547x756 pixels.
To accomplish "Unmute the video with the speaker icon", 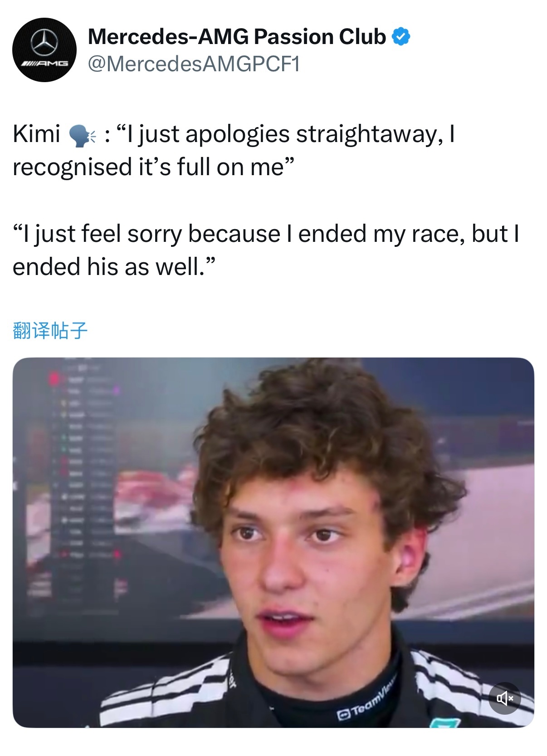I will click(x=505, y=698).
